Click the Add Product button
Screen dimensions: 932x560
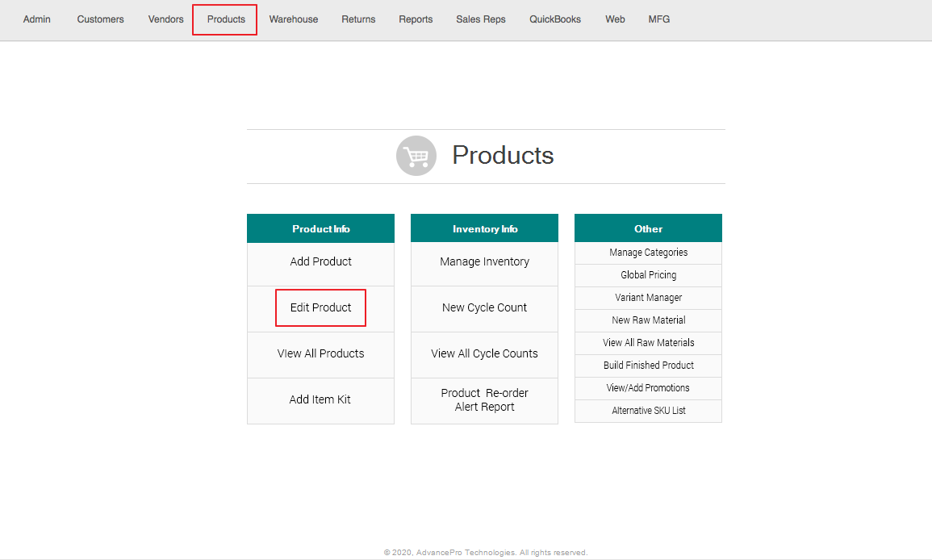tap(321, 262)
